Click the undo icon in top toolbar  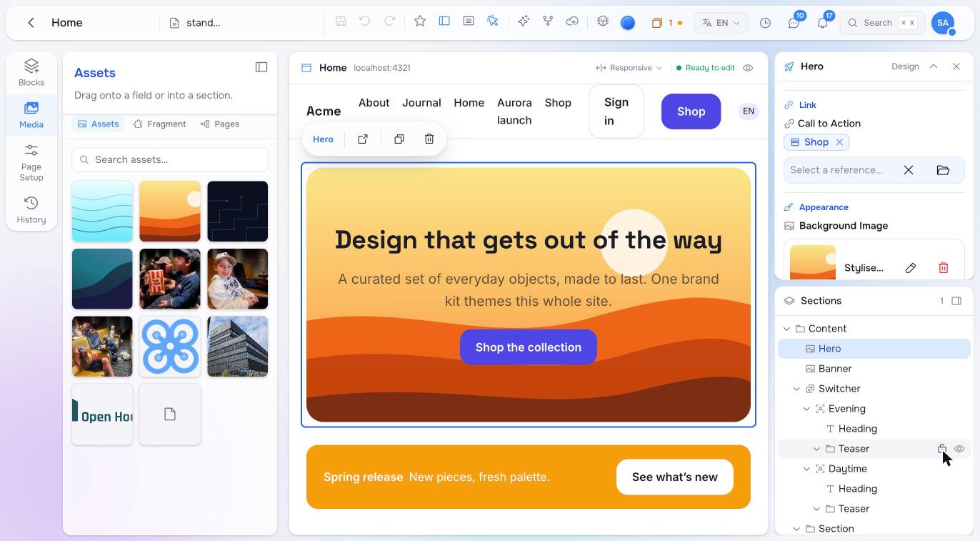click(364, 21)
